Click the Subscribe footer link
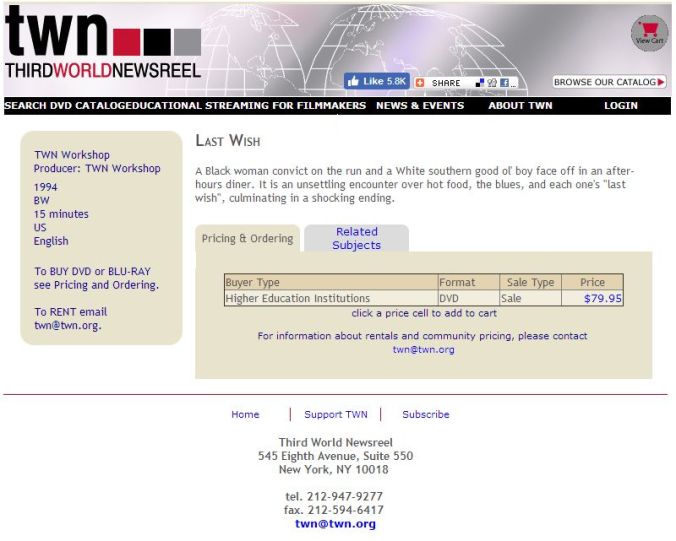 (x=426, y=414)
